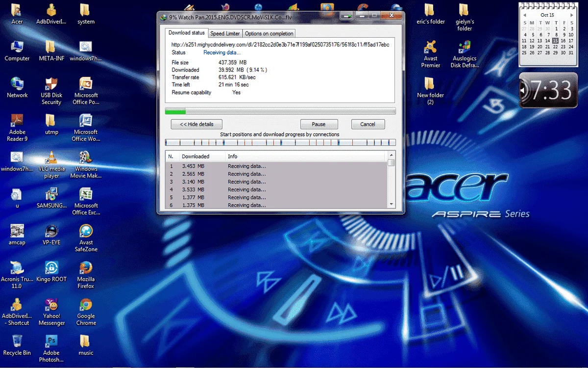
Task: Select connection row with 3.140 MB
Action: pos(276,182)
